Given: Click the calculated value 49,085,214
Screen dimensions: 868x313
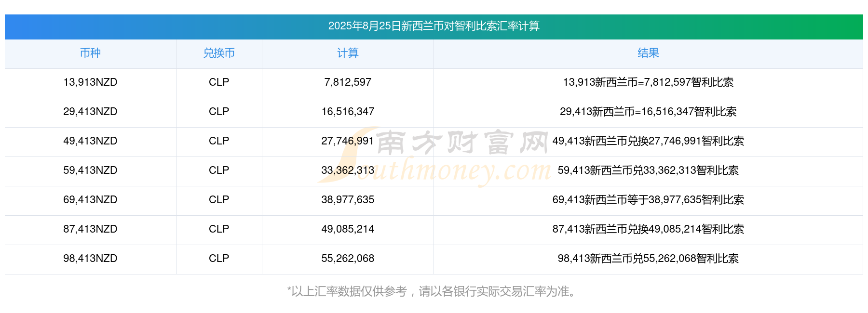Looking at the screenshot, I should pyautogui.click(x=348, y=229).
